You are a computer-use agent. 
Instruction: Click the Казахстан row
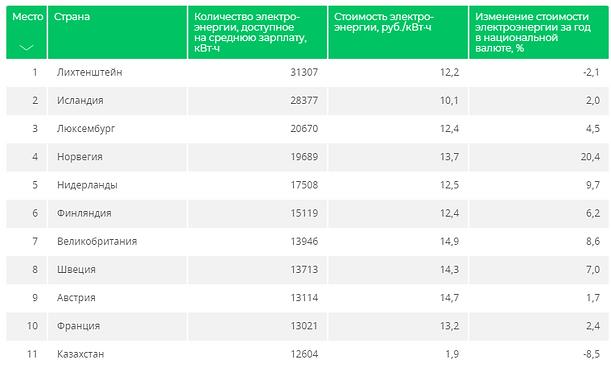pos(307,354)
